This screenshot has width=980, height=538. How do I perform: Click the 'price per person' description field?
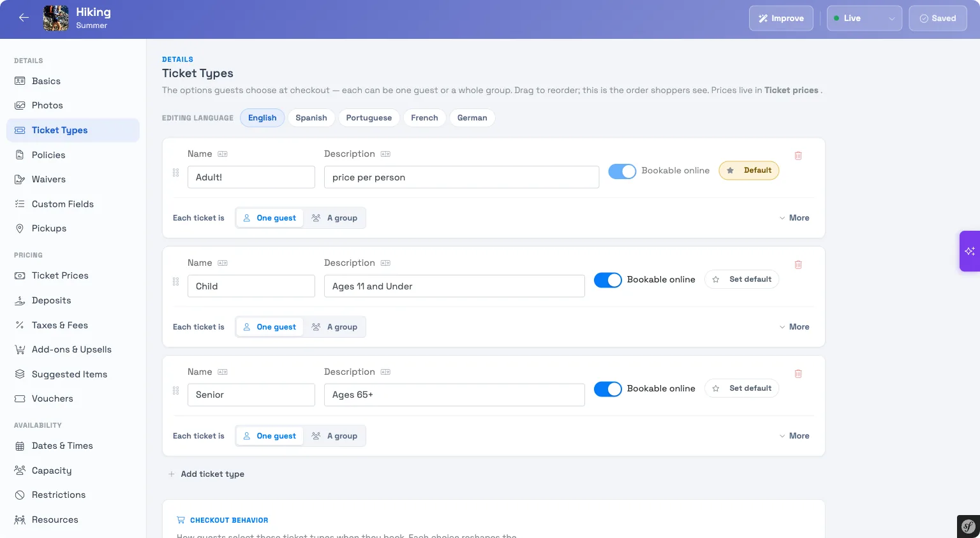461,177
